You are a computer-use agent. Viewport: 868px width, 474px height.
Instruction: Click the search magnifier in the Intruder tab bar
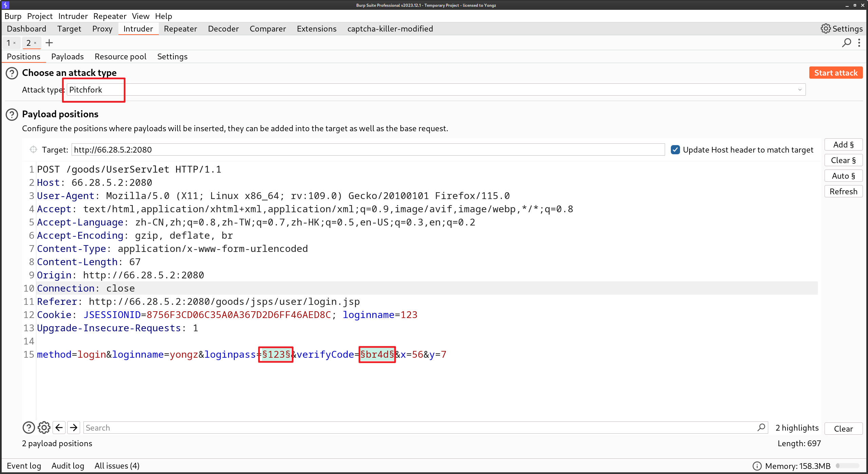[x=847, y=43]
